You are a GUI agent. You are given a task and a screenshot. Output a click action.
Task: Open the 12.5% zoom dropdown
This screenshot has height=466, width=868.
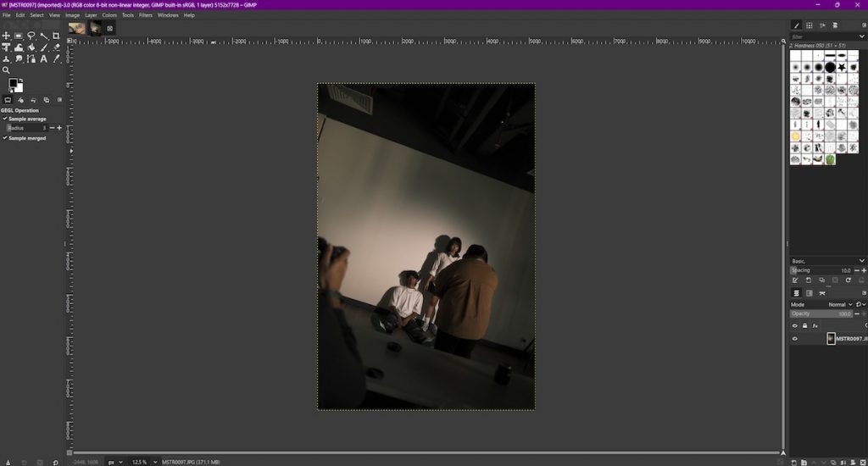pos(143,462)
